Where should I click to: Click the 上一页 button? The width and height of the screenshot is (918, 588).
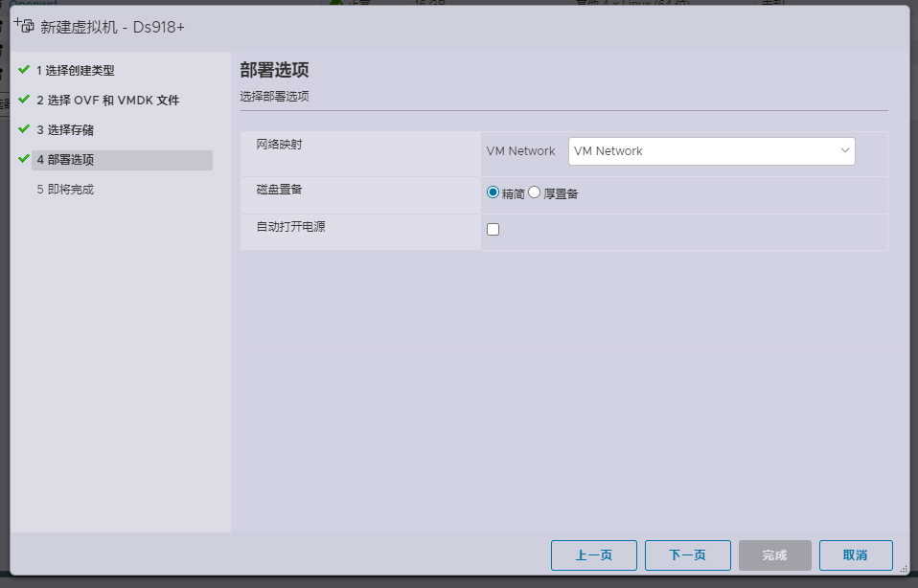pyautogui.click(x=593, y=555)
